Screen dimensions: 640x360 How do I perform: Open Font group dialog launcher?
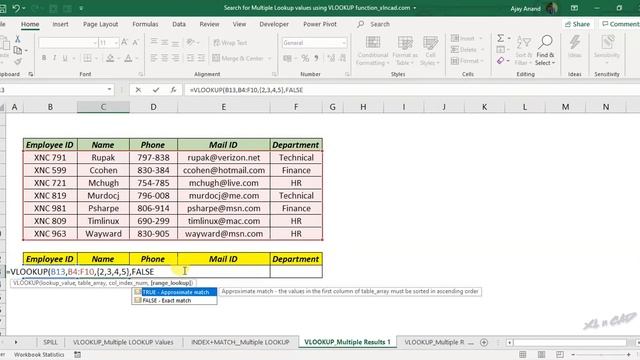(141, 74)
